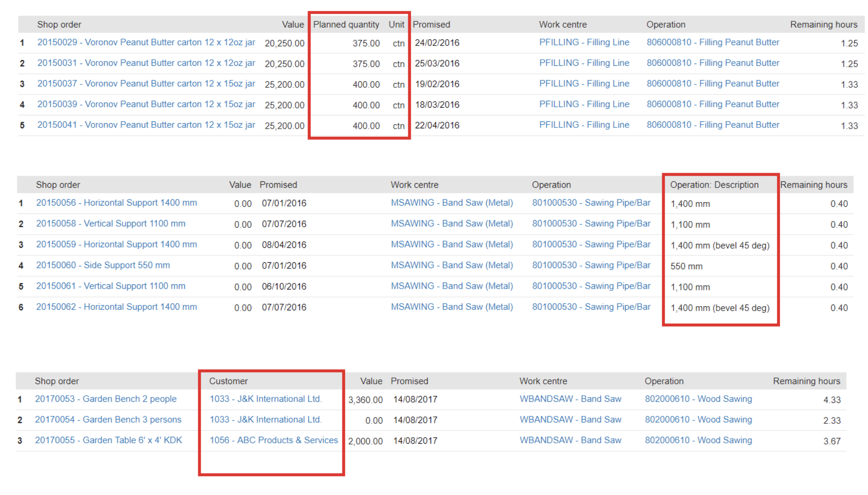Click Planned quantity column header

coord(346,25)
